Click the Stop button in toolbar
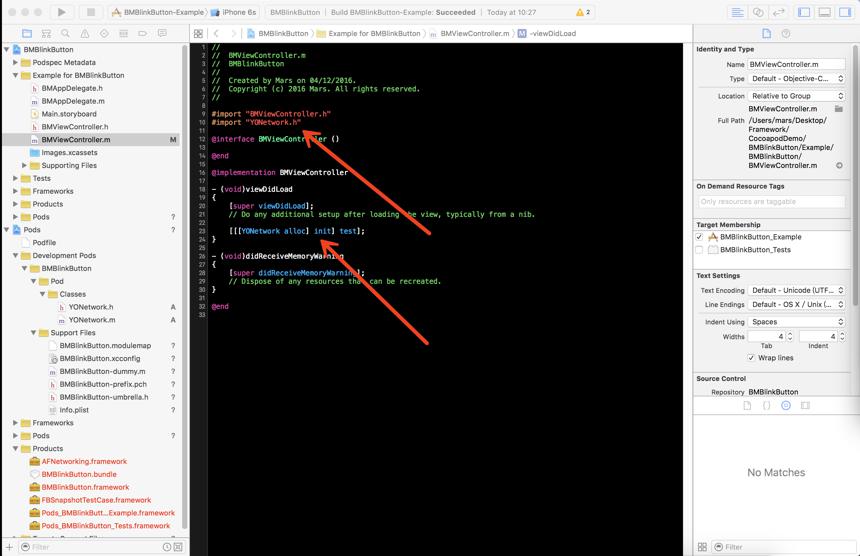The height and width of the screenshot is (556, 860). 91,12
